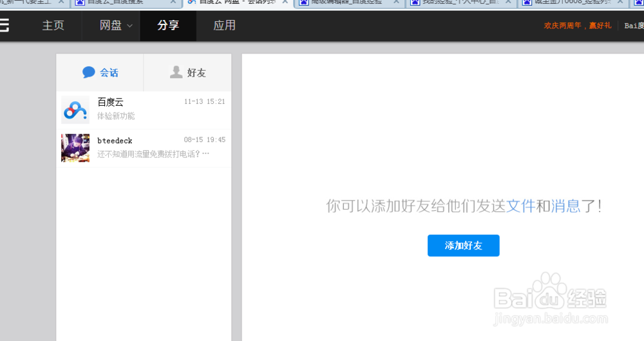This screenshot has height=341, width=644.
Task: Close the 百度云 网盘 会话列表 browser tab
Action: (285, 2)
